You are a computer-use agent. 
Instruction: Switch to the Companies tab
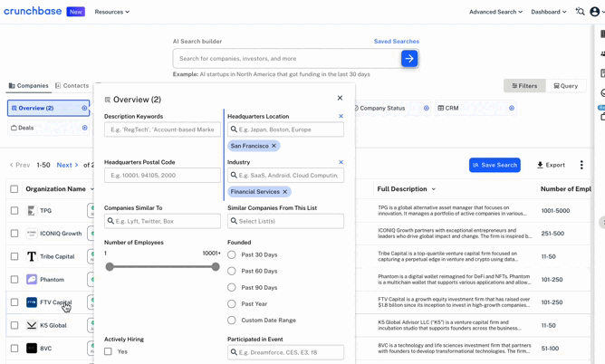(29, 86)
